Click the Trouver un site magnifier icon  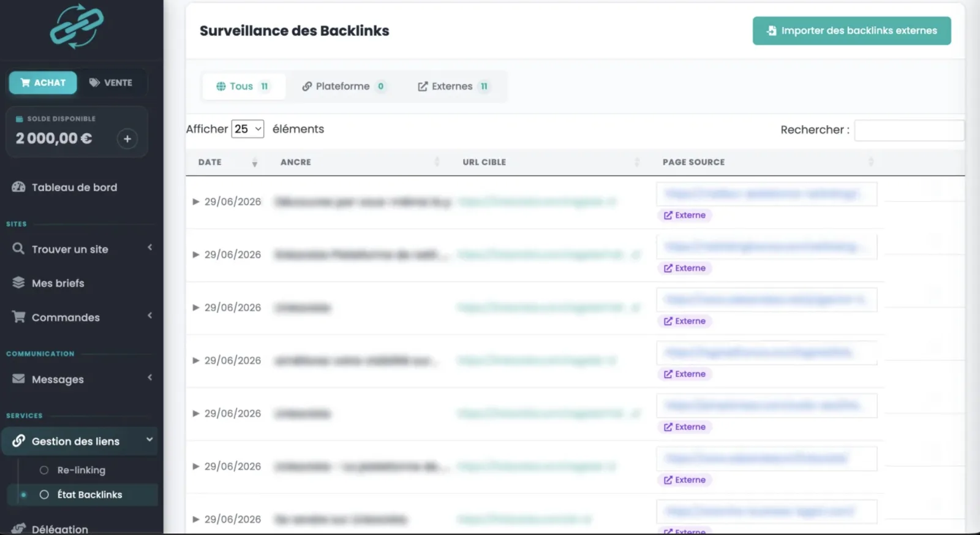pyautogui.click(x=18, y=248)
